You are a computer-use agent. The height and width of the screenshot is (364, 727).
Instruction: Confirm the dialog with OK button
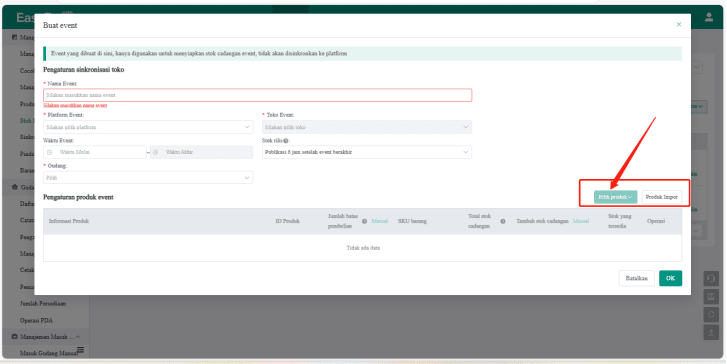(670, 278)
